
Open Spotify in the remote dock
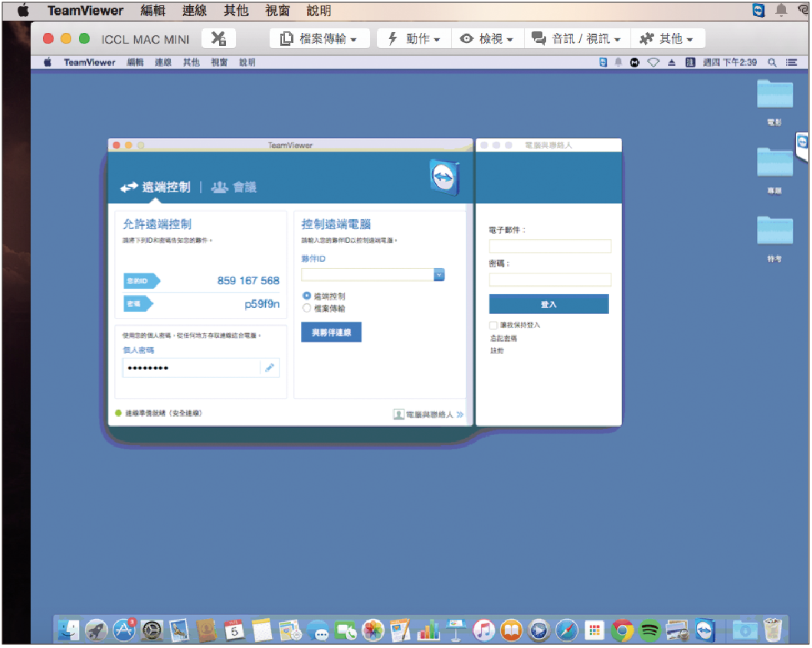650,630
